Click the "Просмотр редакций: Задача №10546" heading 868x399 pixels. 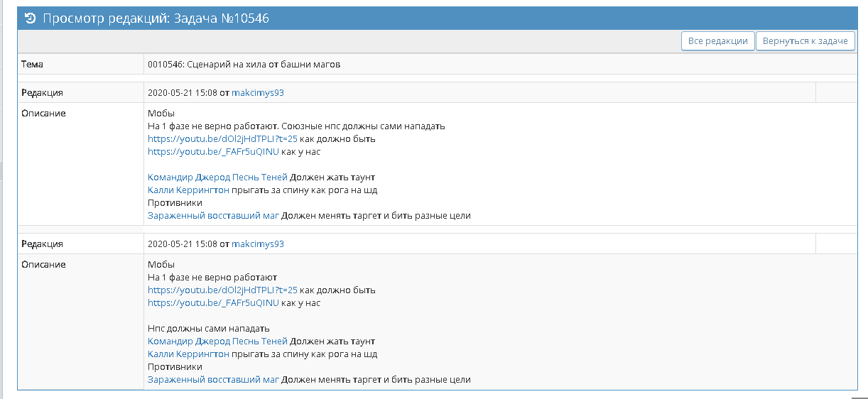[156, 18]
